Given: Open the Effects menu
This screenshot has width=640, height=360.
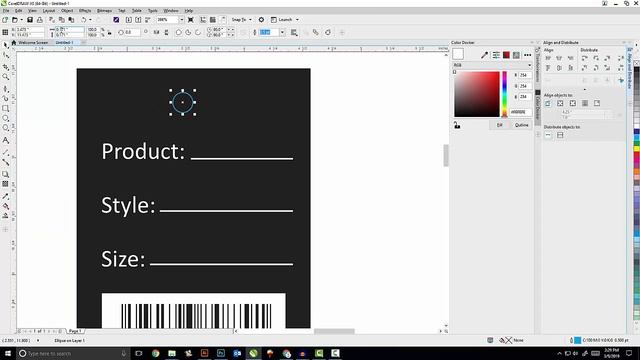Looking at the screenshot, I should click(x=85, y=11).
